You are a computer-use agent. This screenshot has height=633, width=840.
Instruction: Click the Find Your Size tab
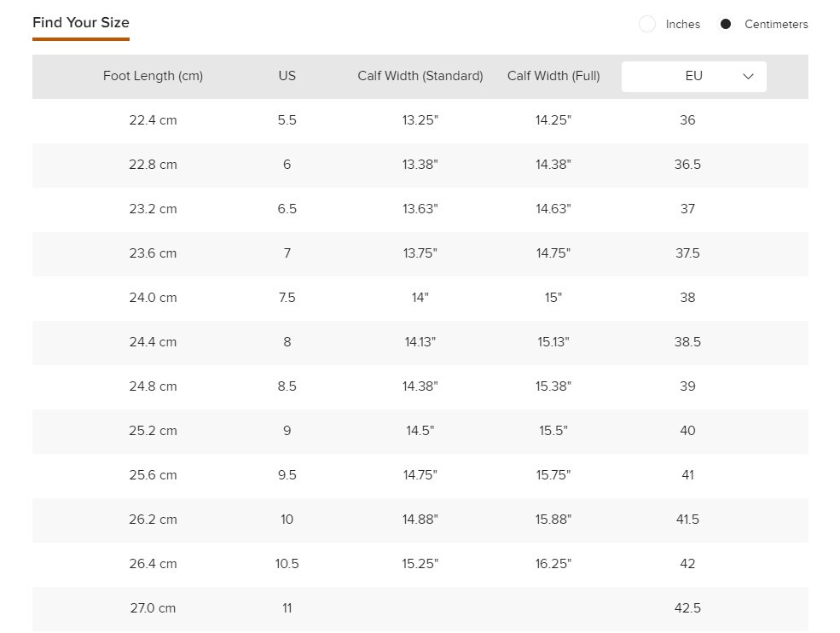click(x=81, y=23)
